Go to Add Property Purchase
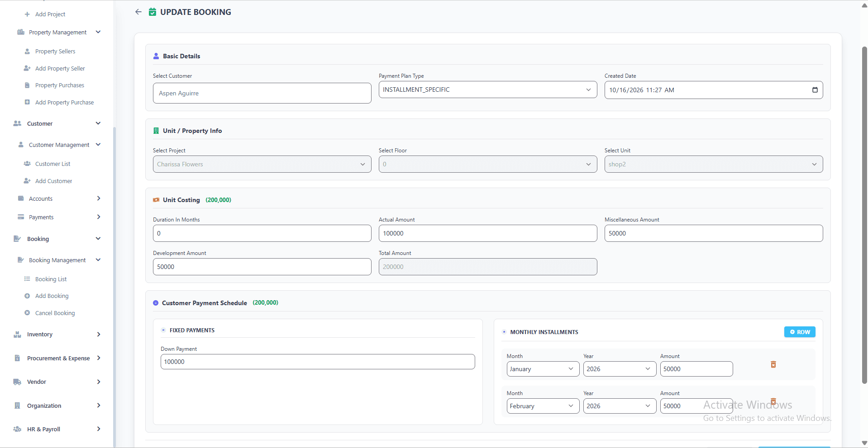Viewport: 868px width, 448px height. (x=64, y=102)
